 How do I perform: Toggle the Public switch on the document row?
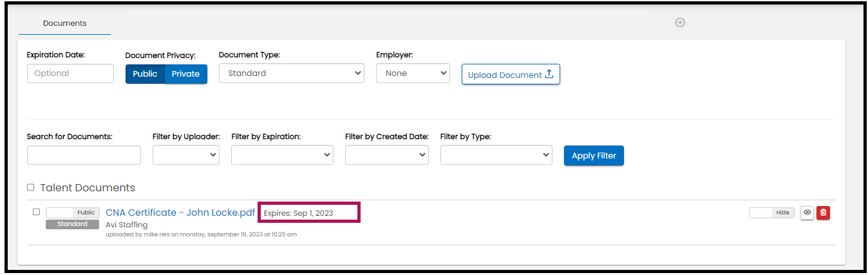click(72, 213)
